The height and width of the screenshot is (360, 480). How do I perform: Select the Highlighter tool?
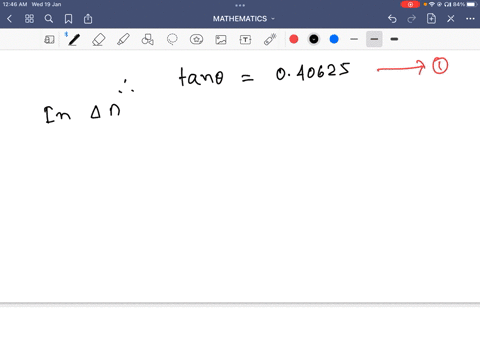pos(123,40)
